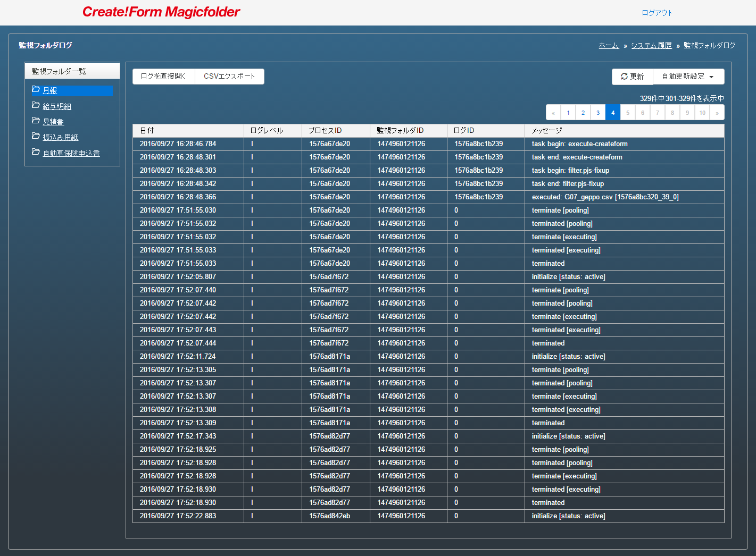Select the 'task begin: execute-createform' message
This screenshot has height=556, width=756.
coord(580,144)
